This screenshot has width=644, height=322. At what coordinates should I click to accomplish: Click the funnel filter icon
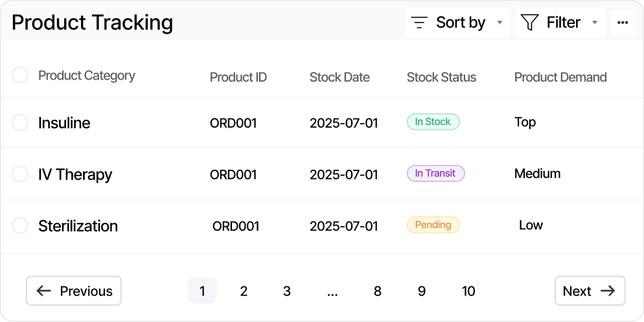[529, 22]
